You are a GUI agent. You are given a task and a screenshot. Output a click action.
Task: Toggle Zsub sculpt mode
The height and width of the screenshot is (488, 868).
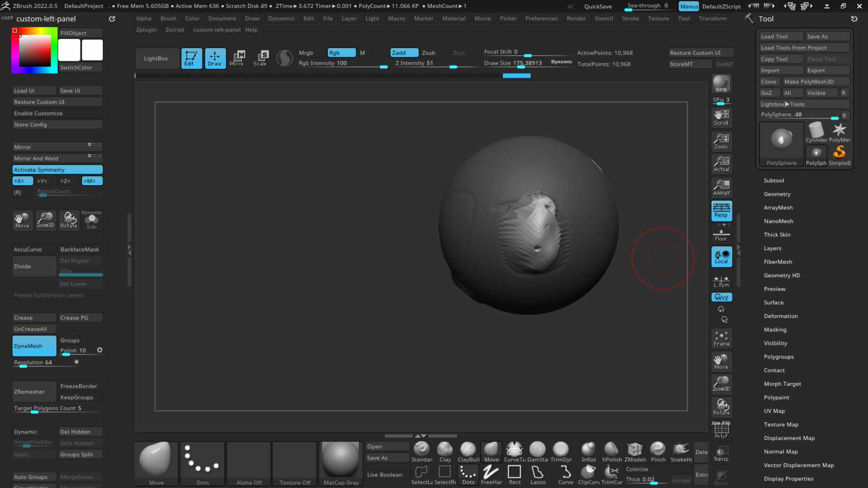click(428, 53)
